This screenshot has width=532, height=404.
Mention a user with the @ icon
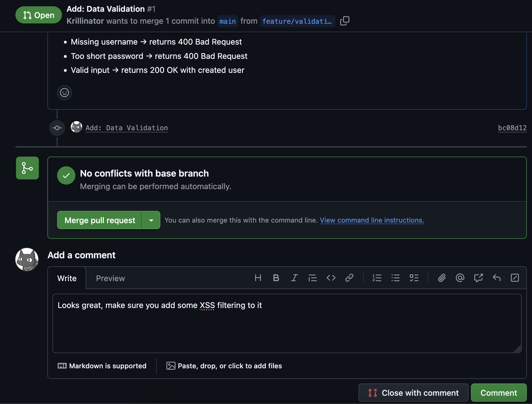point(460,278)
